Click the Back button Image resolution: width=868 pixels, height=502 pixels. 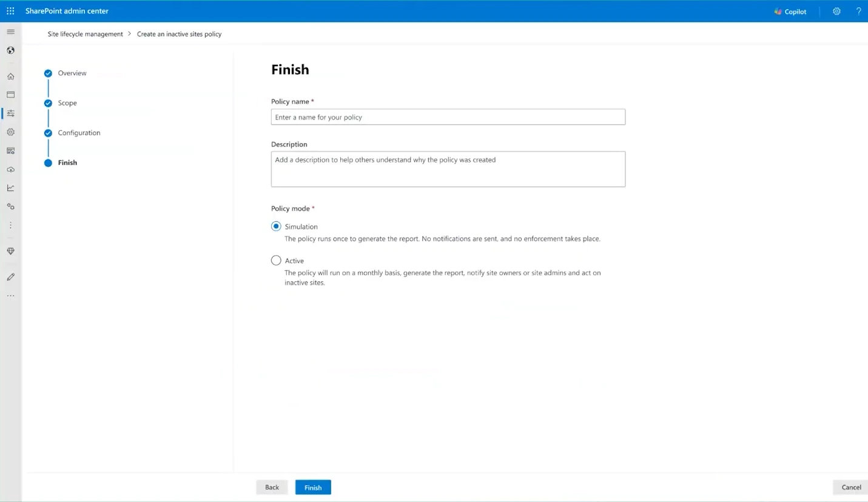[272, 487]
